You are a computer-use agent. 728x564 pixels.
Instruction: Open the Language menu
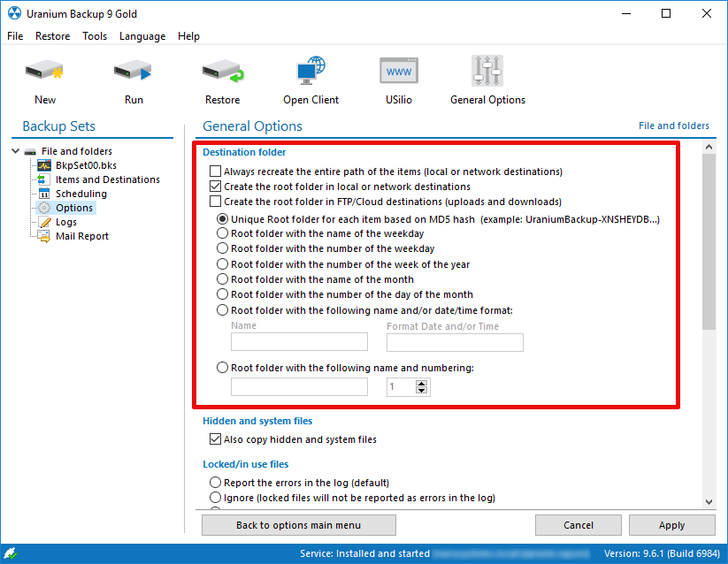(142, 36)
